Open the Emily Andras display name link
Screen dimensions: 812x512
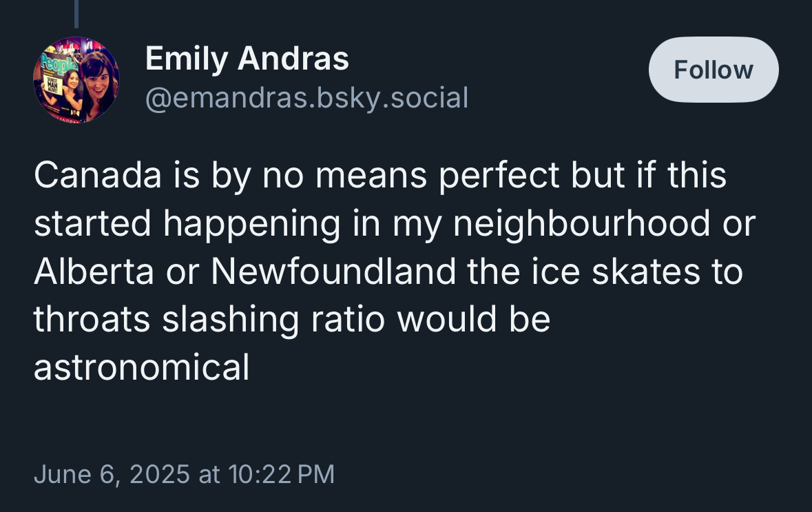(x=247, y=59)
